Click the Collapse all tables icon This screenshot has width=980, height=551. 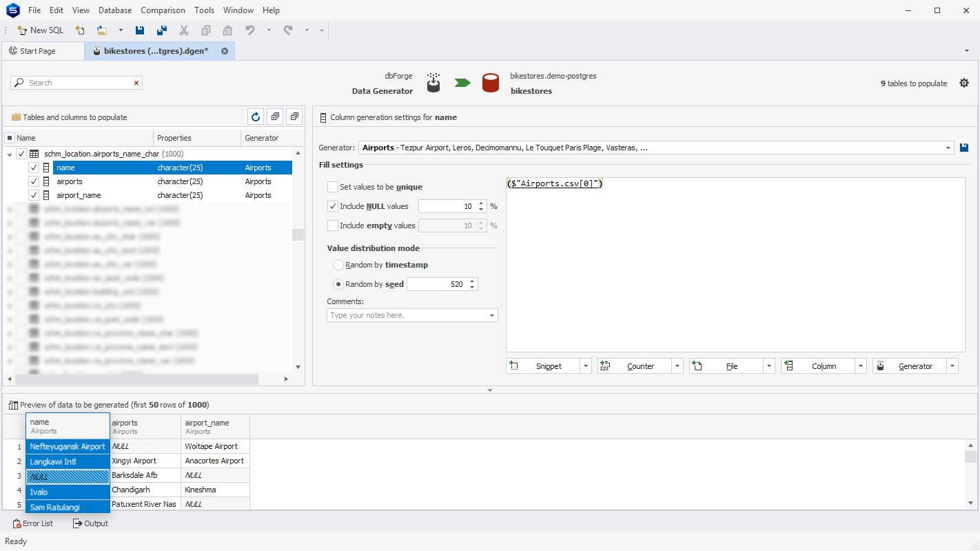pyautogui.click(x=294, y=117)
